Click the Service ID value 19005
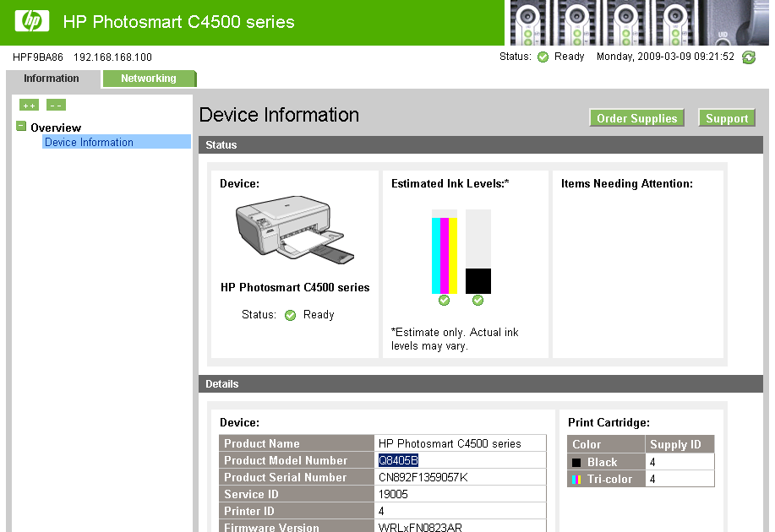The height and width of the screenshot is (532, 775). tap(393, 494)
